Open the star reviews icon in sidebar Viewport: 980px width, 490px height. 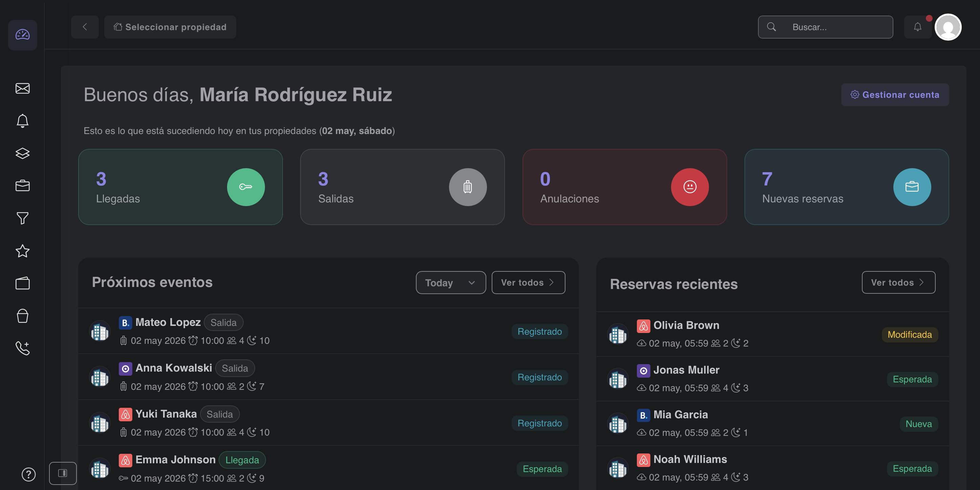(22, 251)
